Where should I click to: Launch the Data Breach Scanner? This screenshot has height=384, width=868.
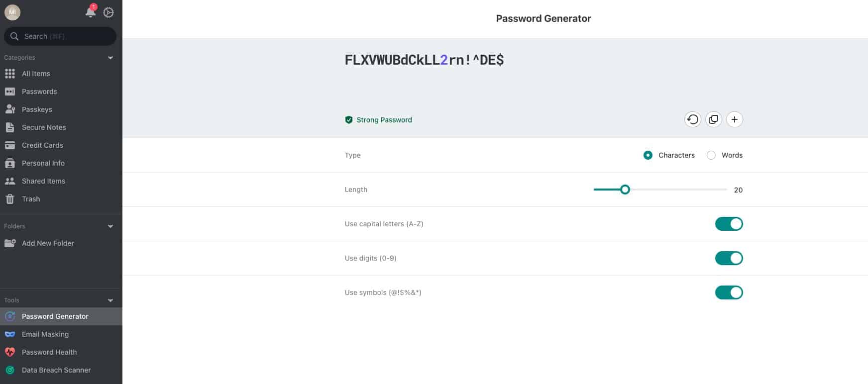(56, 370)
